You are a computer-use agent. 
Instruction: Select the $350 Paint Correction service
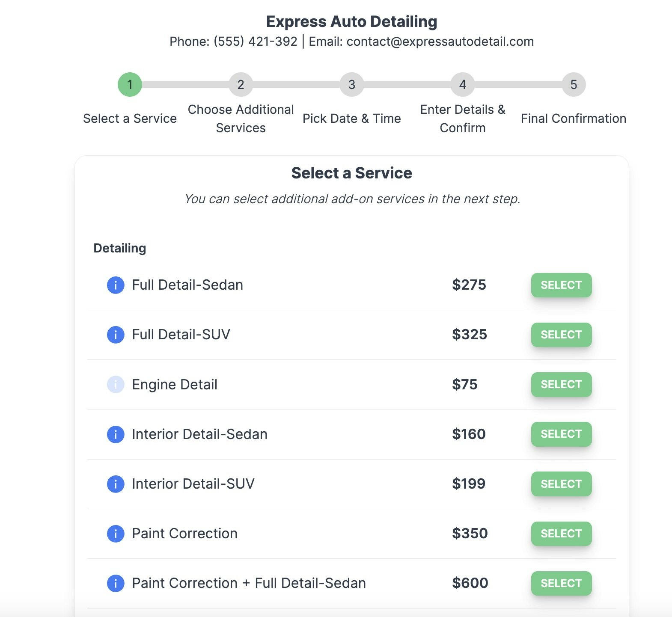561,534
